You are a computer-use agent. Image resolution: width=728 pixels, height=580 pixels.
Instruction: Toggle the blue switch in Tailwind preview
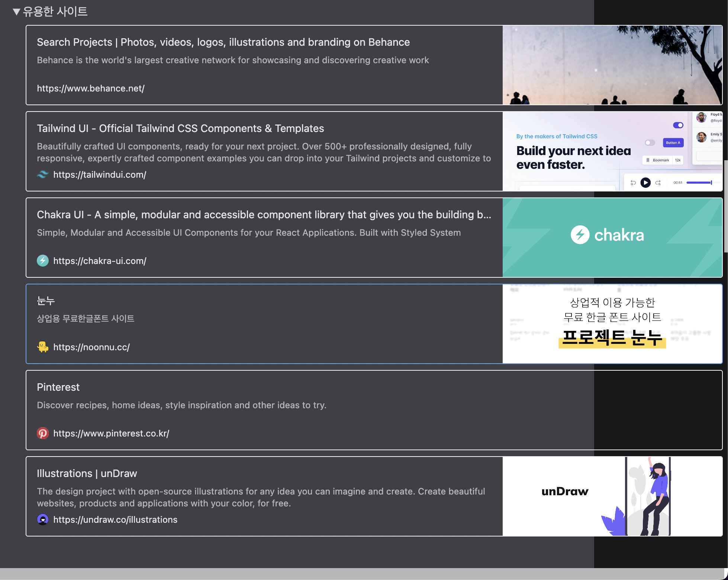(x=678, y=125)
